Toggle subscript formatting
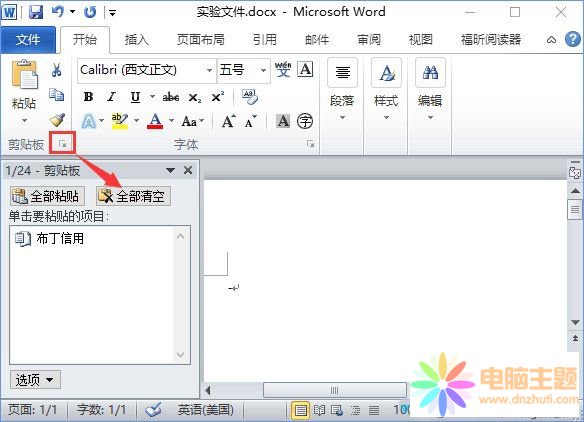584x422 pixels. tap(194, 98)
